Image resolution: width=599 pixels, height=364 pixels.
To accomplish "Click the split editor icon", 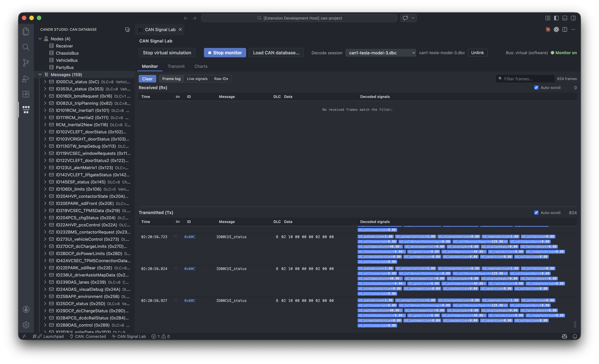I will tap(565, 29).
